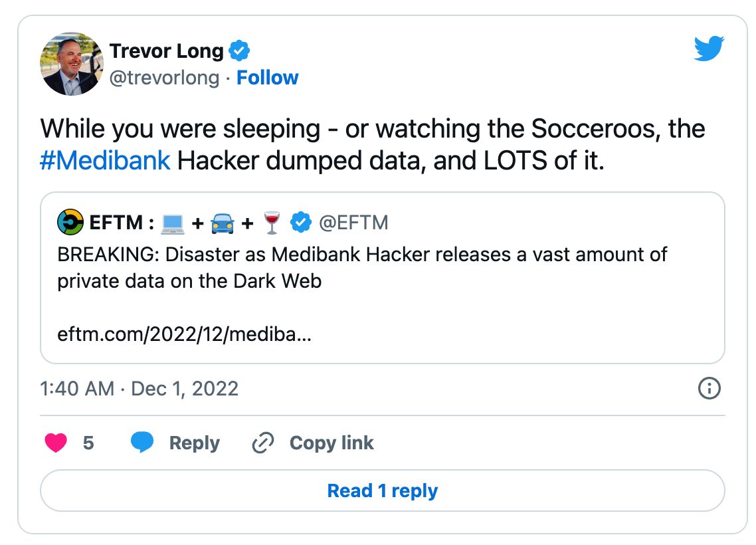Like the tweet with the heart icon
This screenshot has width=756, height=545.
(56, 443)
